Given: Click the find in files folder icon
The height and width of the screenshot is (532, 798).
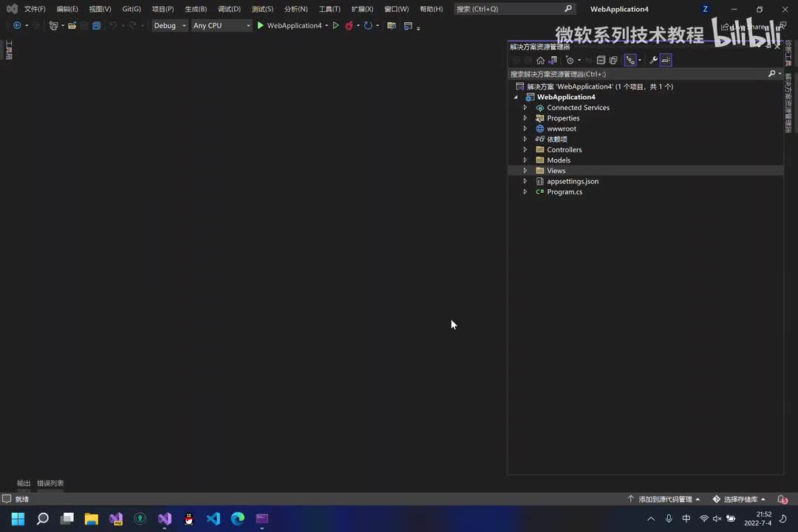Looking at the screenshot, I should pyautogui.click(x=392, y=25).
